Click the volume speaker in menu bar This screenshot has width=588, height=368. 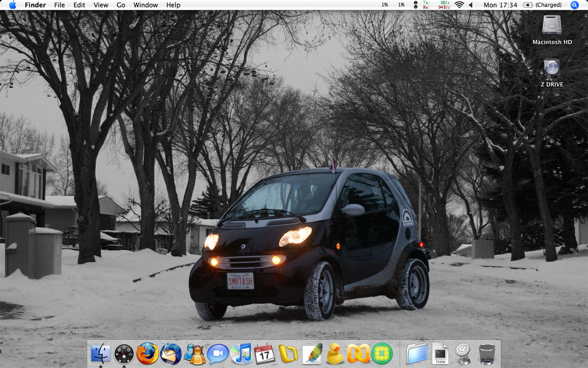point(471,5)
